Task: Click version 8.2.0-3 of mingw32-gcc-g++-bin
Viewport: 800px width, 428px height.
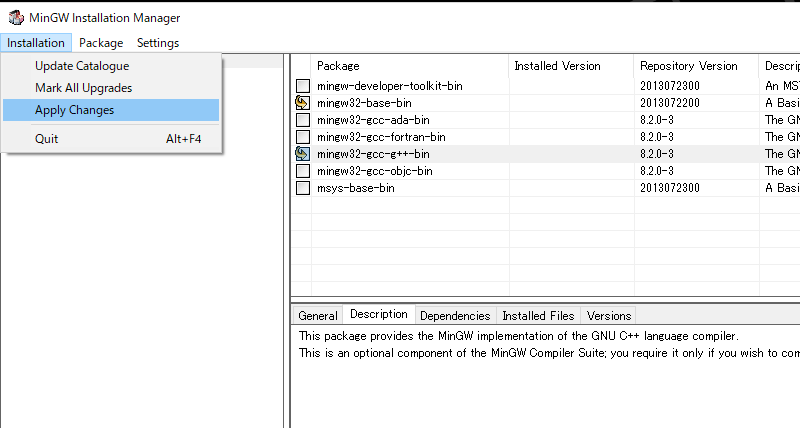Action: (657, 154)
